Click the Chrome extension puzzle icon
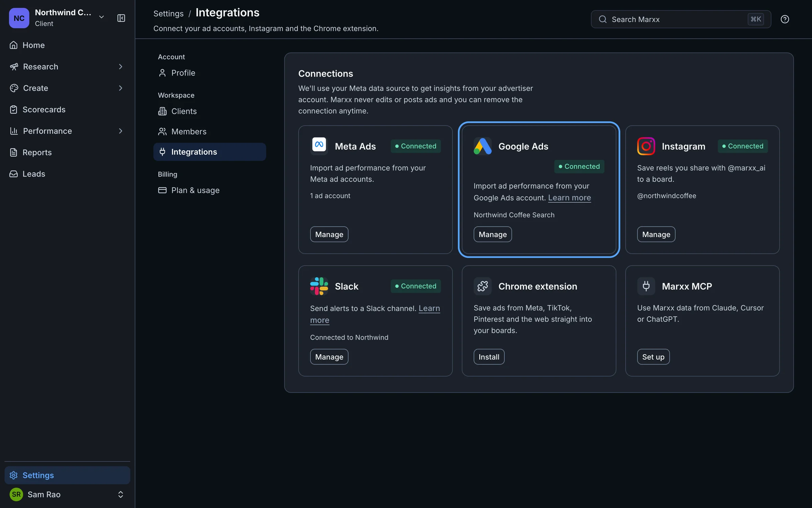Screen dimensions: 812x508 482,286
